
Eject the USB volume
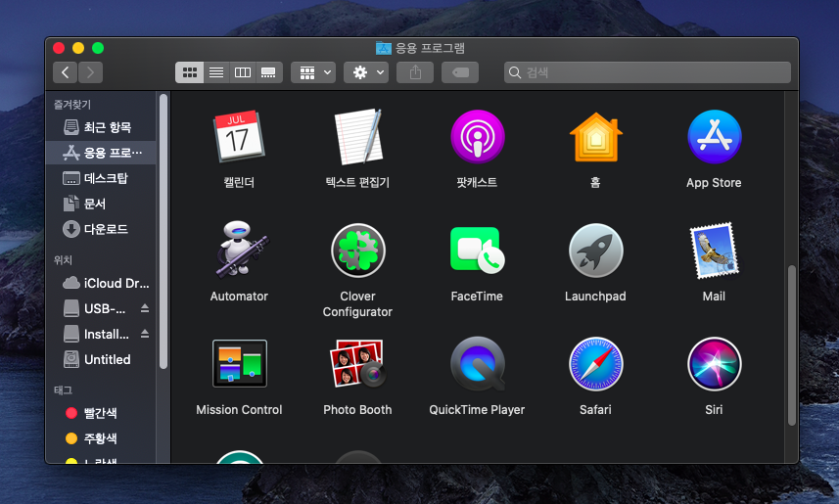tap(145, 308)
